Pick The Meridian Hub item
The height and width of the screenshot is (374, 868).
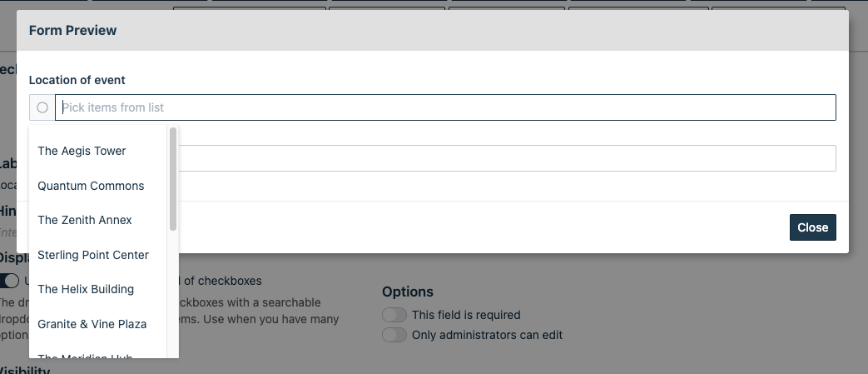(x=87, y=357)
